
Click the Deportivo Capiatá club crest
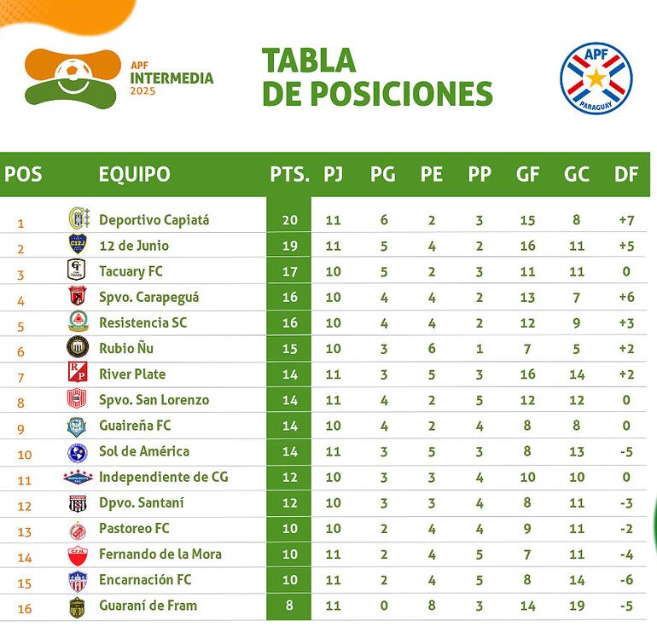tap(78, 219)
